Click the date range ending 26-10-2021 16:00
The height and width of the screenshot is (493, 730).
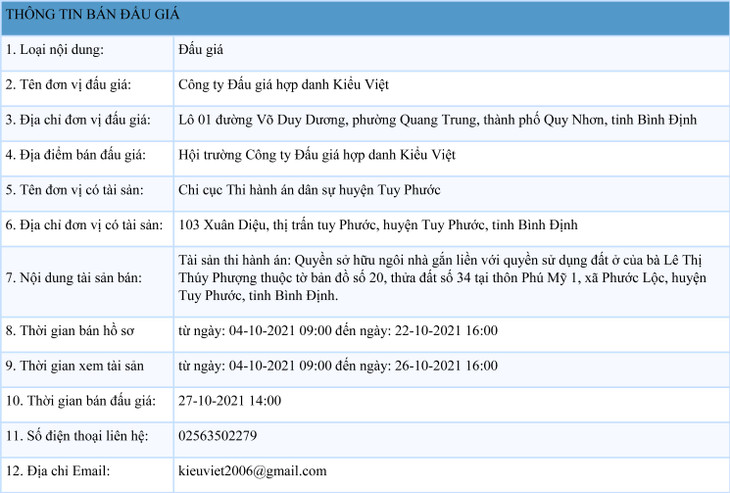(337, 365)
